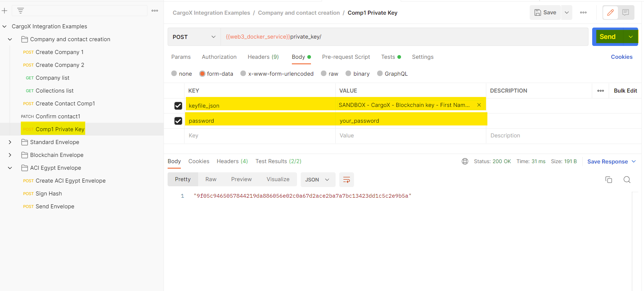
Task: Open the POST method dropdown
Action: click(194, 37)
